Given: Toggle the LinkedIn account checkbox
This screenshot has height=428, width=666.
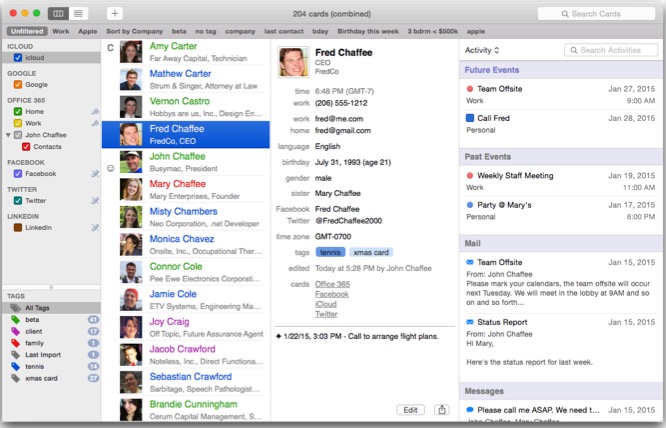Looking at the screenshot, I should (x=18, y=228).
